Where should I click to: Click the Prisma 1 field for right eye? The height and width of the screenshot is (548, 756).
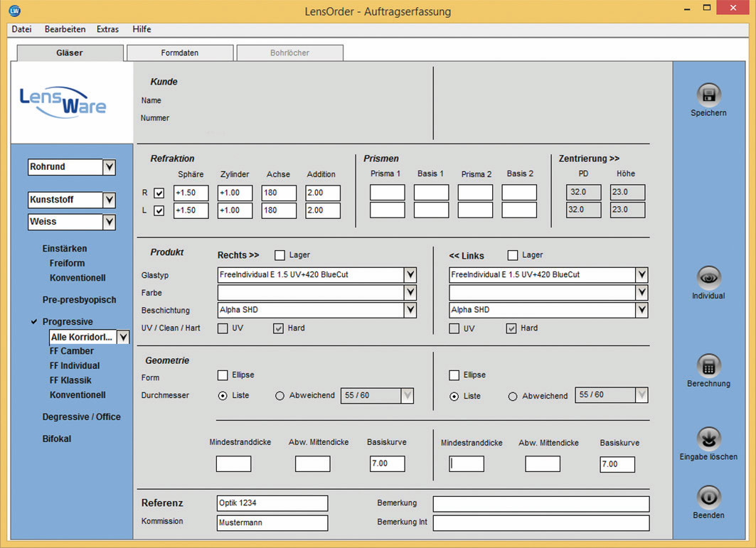click(x=387, y=193)
